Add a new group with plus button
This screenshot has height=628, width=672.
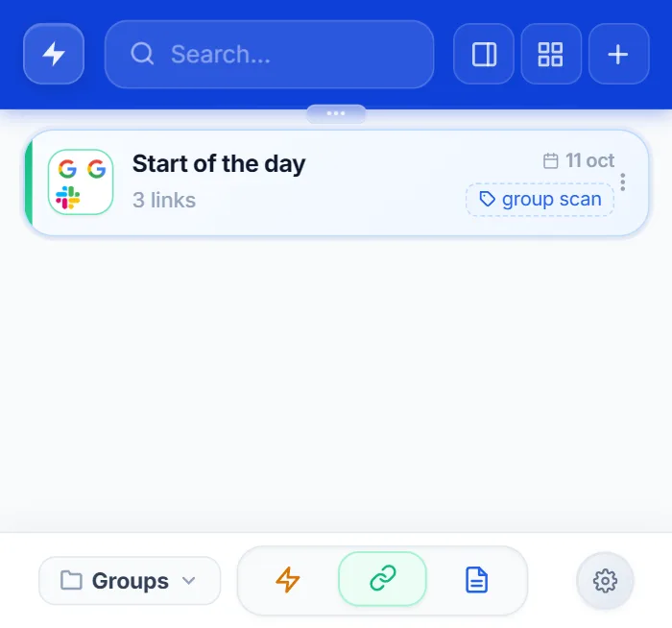click(x=619, y=54)
